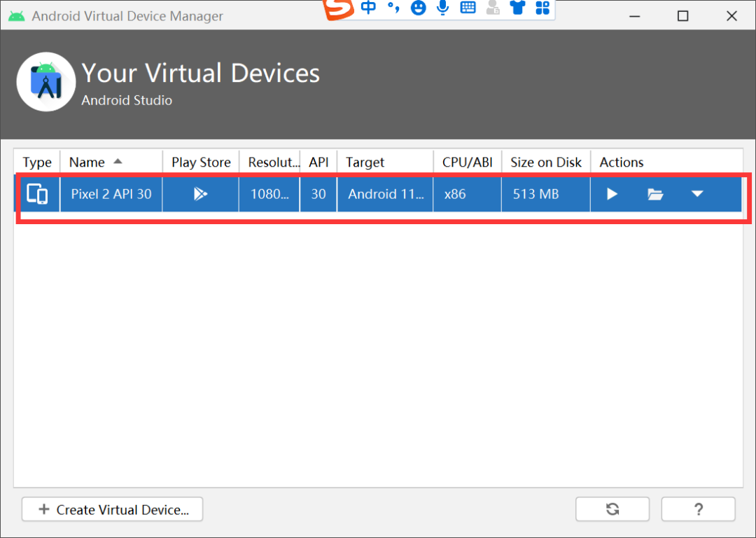Click the Type column header

(x=37, y=162)
